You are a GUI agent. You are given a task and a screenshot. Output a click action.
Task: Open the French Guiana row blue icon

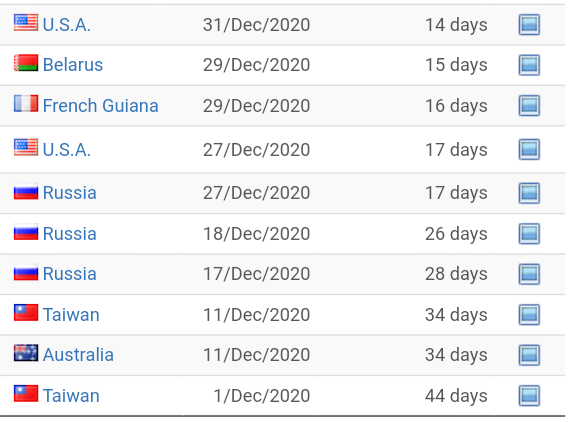529,106
